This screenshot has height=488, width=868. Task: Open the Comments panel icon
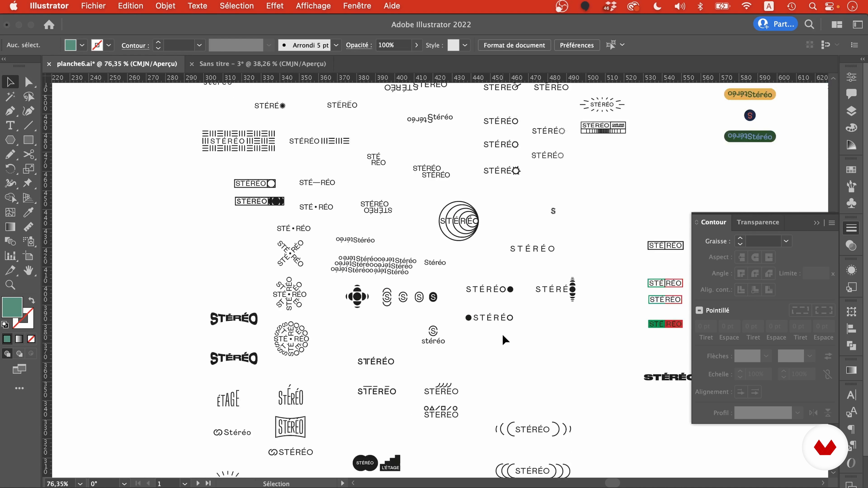(851, 94)
